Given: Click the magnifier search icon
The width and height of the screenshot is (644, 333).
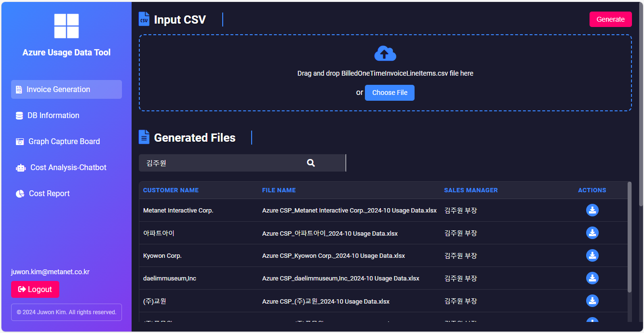Looking at the screenshot, I should coord(311,163).
